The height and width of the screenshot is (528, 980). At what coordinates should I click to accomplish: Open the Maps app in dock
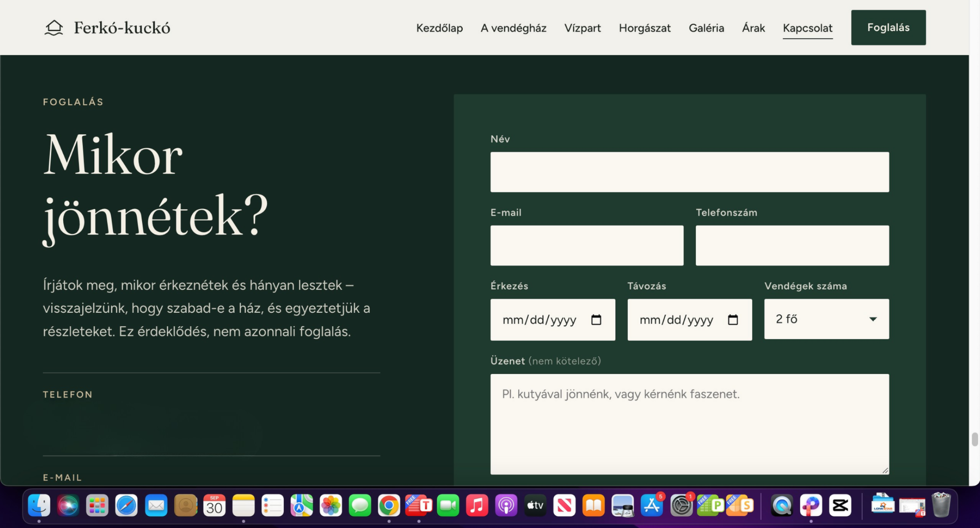point(301,505)
